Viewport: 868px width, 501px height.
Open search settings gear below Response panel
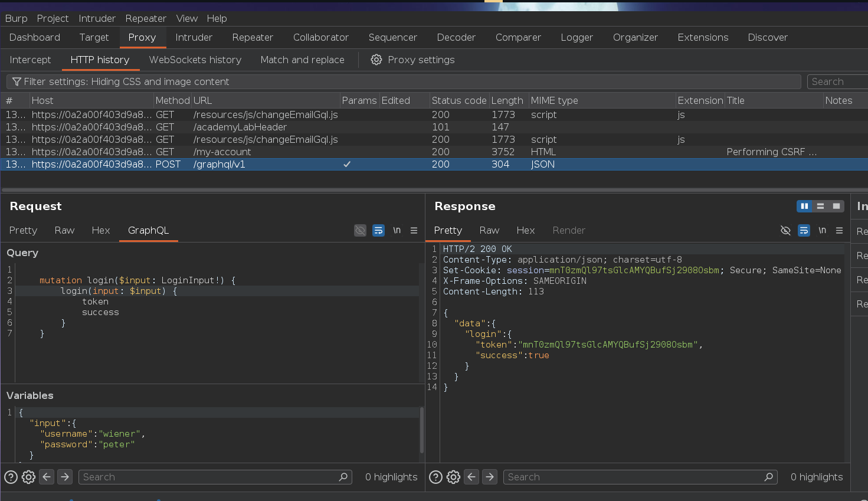click(x=453, y=477)
